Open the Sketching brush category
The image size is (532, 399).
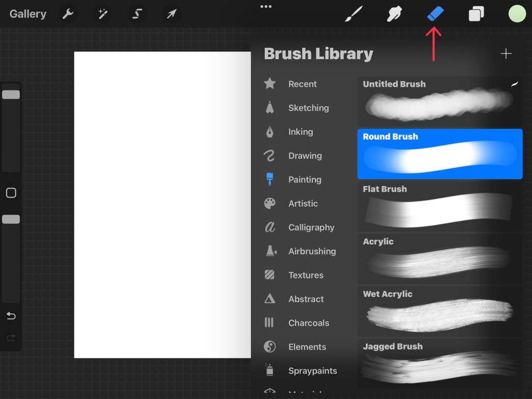(x=308, y=108)
